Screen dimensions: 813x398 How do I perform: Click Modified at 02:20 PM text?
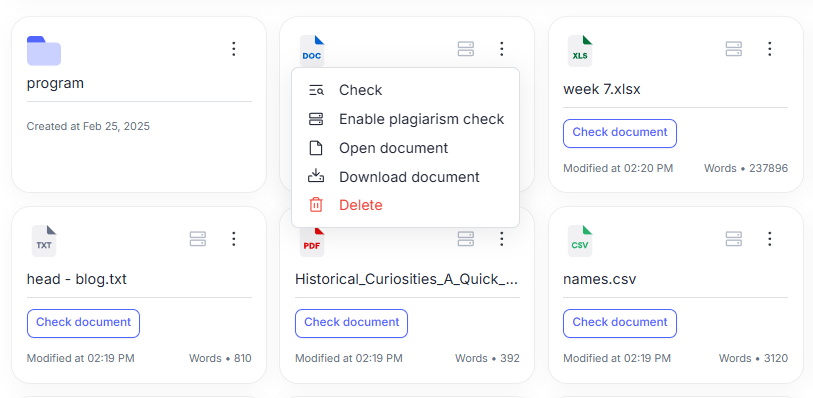[x=618, y=168]
